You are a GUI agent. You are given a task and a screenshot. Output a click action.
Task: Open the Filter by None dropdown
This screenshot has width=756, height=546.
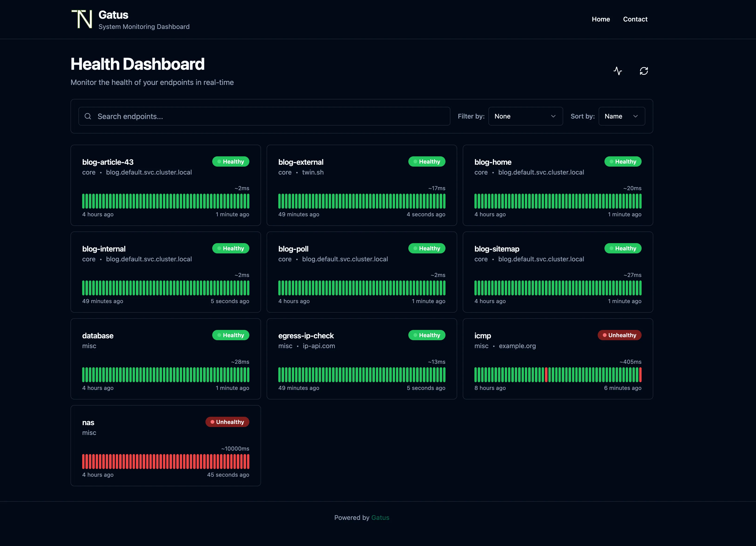point(525,116)
